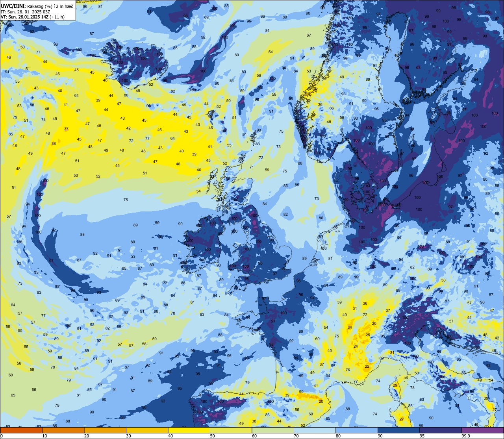Viewport: 504px width, 439px height.
Task: Click the pale green 60–70 legend swatch
Action: 273,430
